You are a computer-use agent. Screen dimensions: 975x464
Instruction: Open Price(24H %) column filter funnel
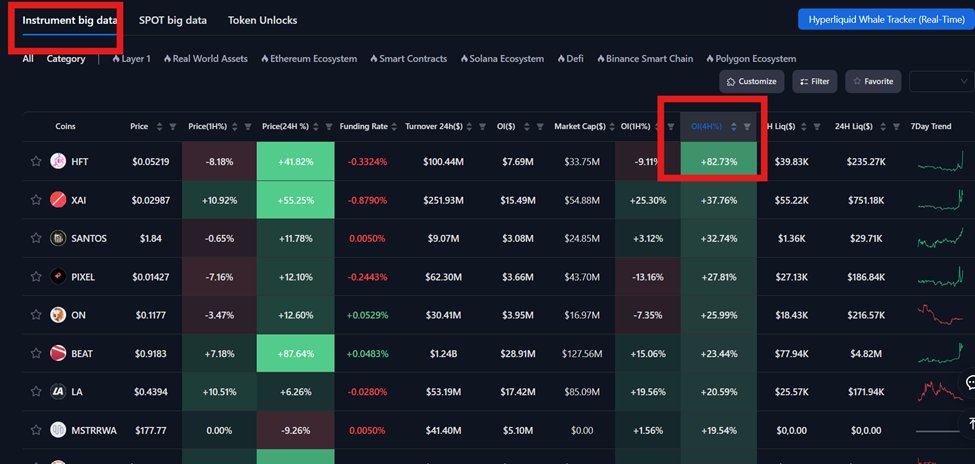point(329,127)
